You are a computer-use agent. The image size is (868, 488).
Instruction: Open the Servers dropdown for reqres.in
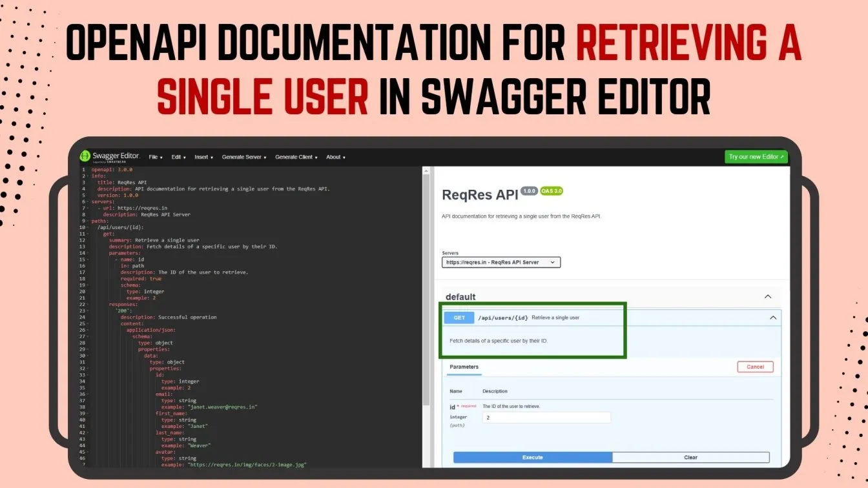501,262
